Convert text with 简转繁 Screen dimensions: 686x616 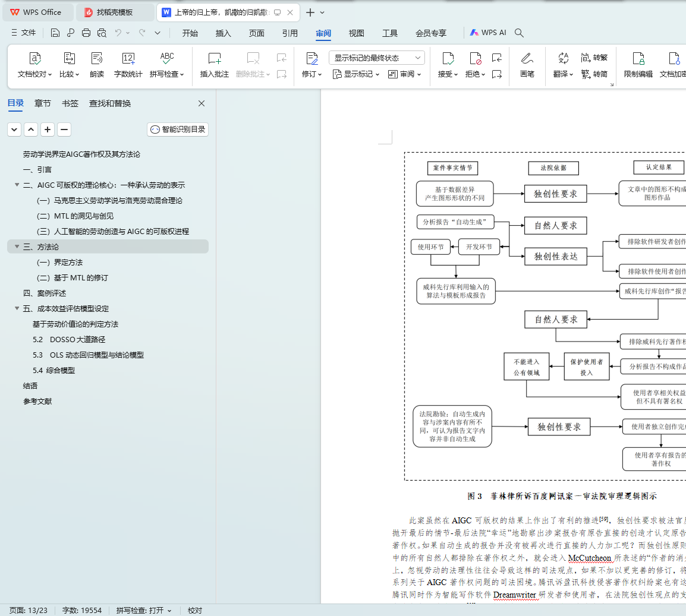(594, 58)
